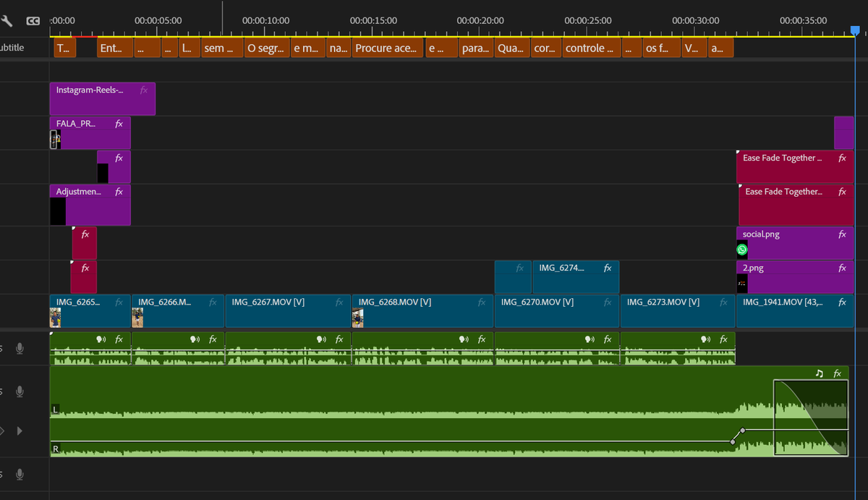Click the fx badge on social.png clip
This screenshot has width=868, height=500.
coord(842,234)
